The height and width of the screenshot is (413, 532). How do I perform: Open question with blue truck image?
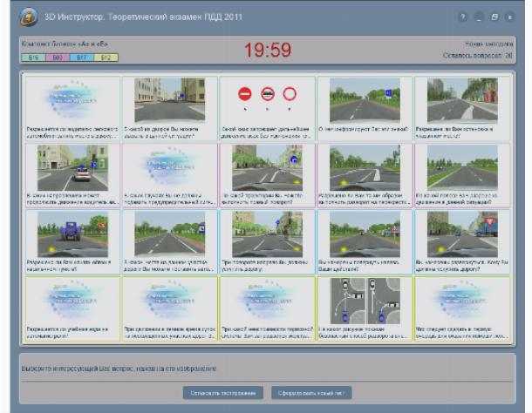72,241
